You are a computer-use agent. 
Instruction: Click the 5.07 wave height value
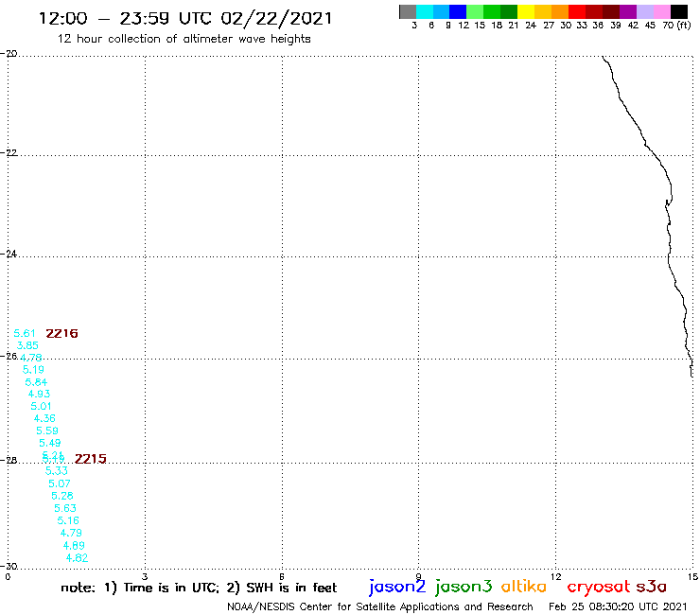(x=60, y=483)
